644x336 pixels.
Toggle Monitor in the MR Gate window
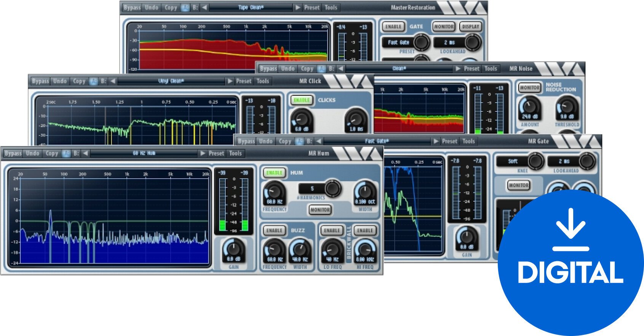click(x=518, y=185)
